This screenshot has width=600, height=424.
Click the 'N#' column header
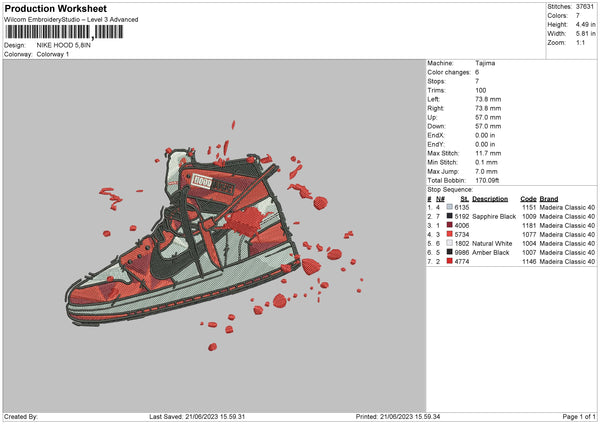[440, 199]
